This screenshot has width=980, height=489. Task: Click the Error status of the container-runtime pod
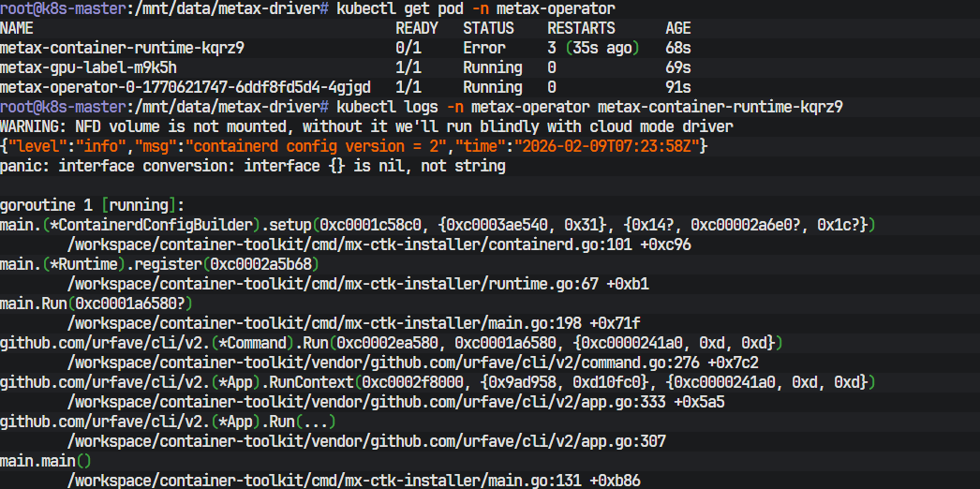tap(483, 48)
